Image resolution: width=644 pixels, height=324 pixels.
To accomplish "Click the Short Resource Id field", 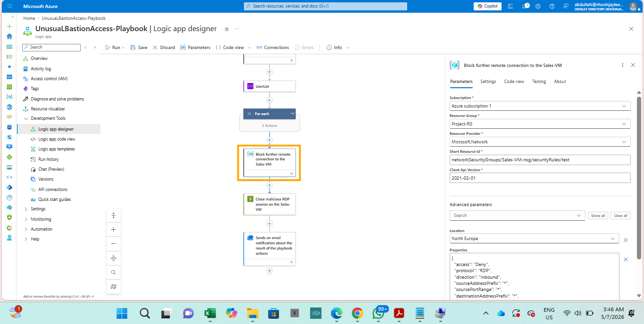I will coord(540,160).
